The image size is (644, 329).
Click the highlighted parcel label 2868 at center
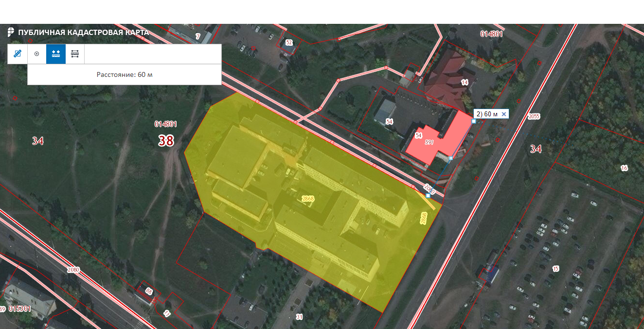click(x=308, y=199)
